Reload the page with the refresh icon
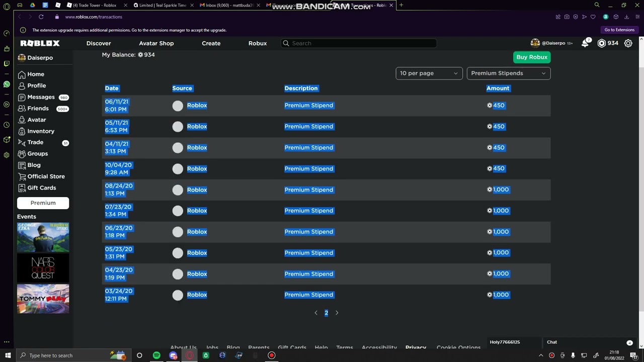Screen dimensions: 644x362 pyautogui.click(x=41, y=17)
